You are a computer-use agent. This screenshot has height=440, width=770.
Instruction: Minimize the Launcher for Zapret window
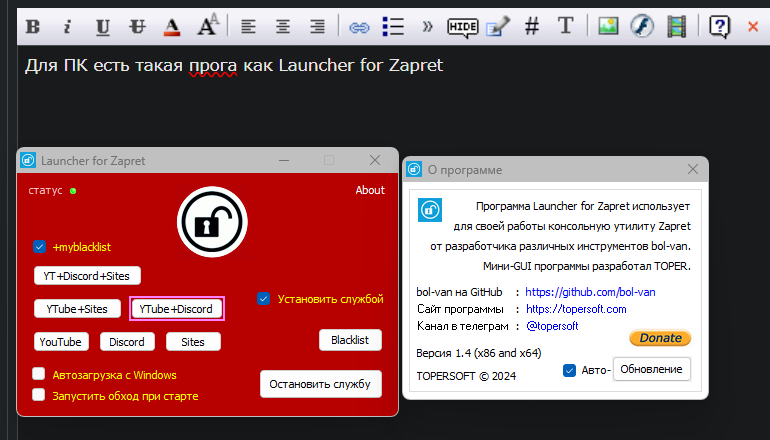pos(284,160)
